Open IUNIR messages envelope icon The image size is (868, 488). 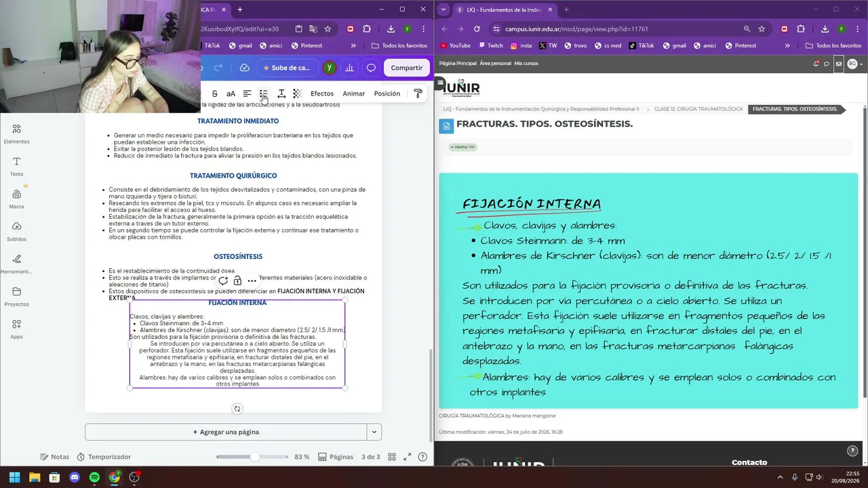839,64
